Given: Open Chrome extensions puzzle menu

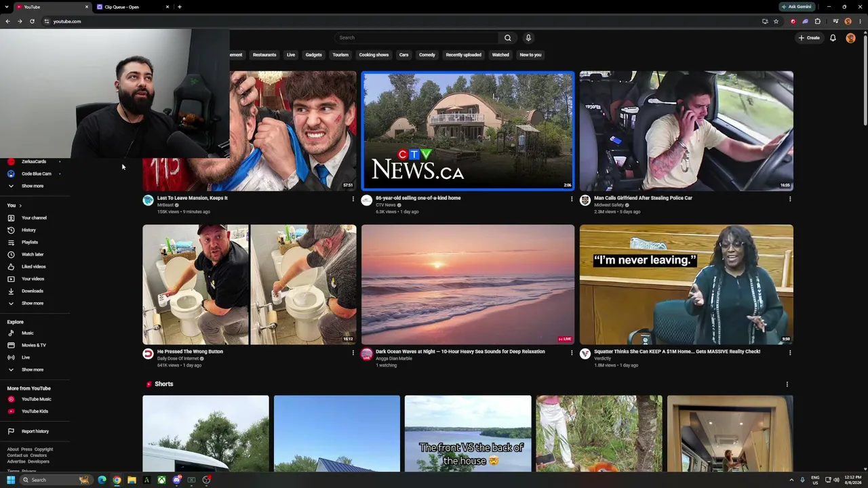Looking at the screenshot, I should [x=817, y=21].
